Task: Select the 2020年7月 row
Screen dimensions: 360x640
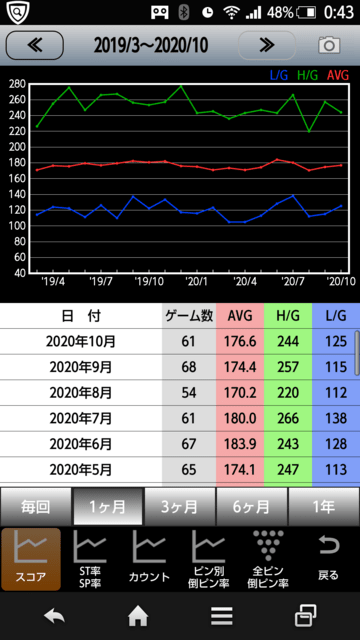Action: pos(180,418)
